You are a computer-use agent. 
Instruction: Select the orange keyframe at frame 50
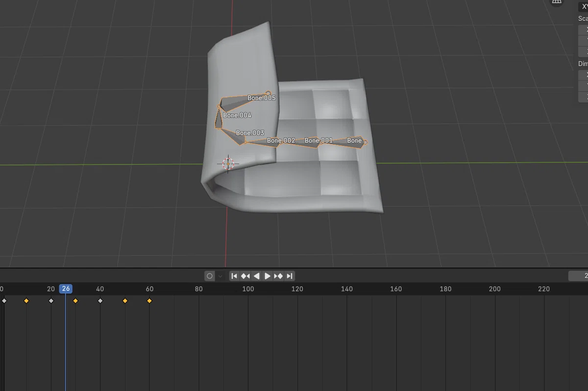(125, 301)
